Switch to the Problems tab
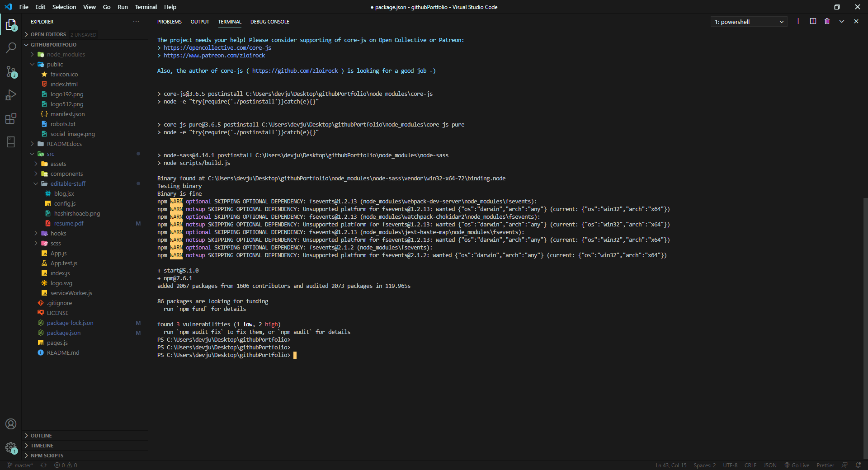Image resolution: width=868 pixels, height=470 pixels. 170,22
